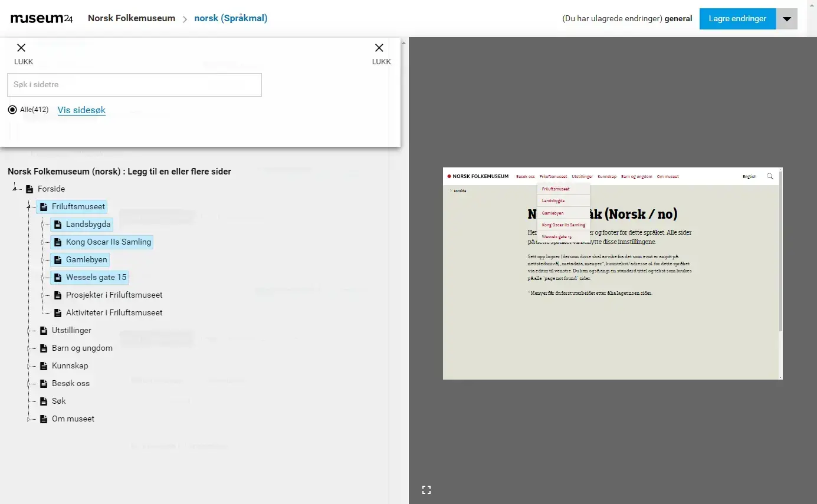817x504 pixels.
Task: Expand the Wessels gate 15 tree node
Action: [x=44, y=278]
